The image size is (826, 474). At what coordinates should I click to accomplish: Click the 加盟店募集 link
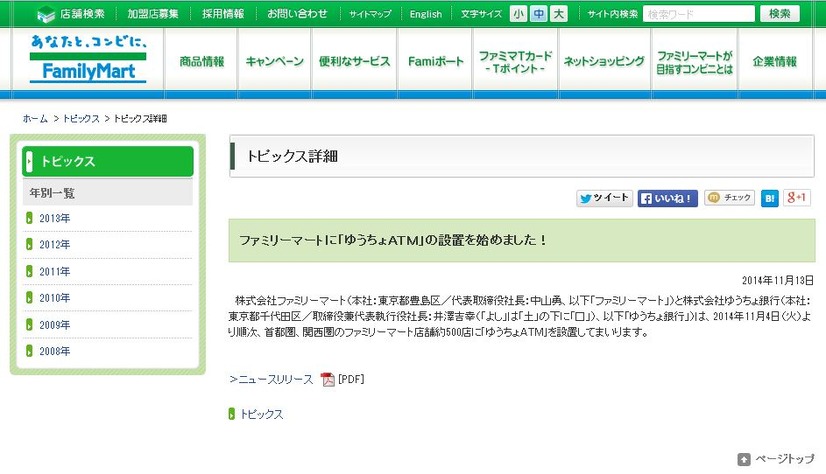click(x=153, y=14)
